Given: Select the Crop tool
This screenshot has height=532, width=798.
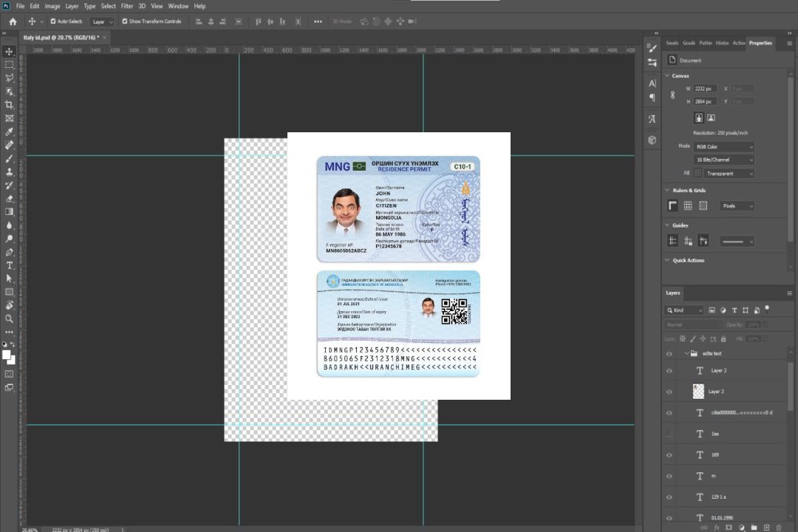Looking at the screenshot, I should pos(10,105).
